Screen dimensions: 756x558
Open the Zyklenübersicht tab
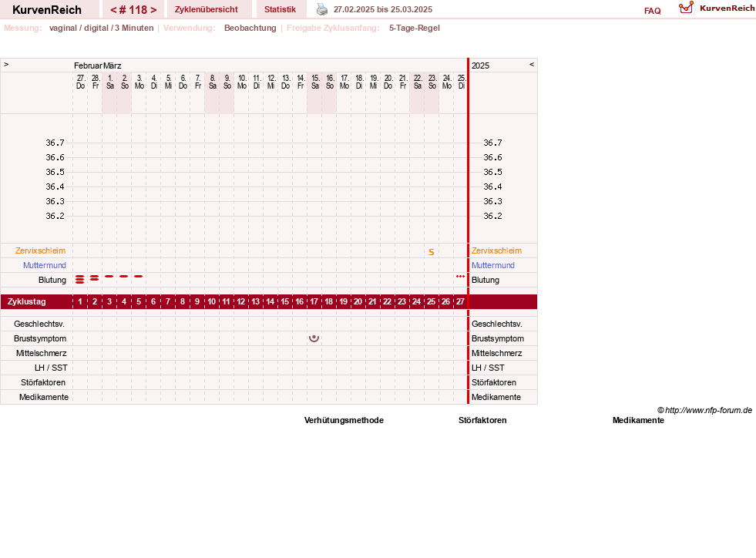point(207,9)
